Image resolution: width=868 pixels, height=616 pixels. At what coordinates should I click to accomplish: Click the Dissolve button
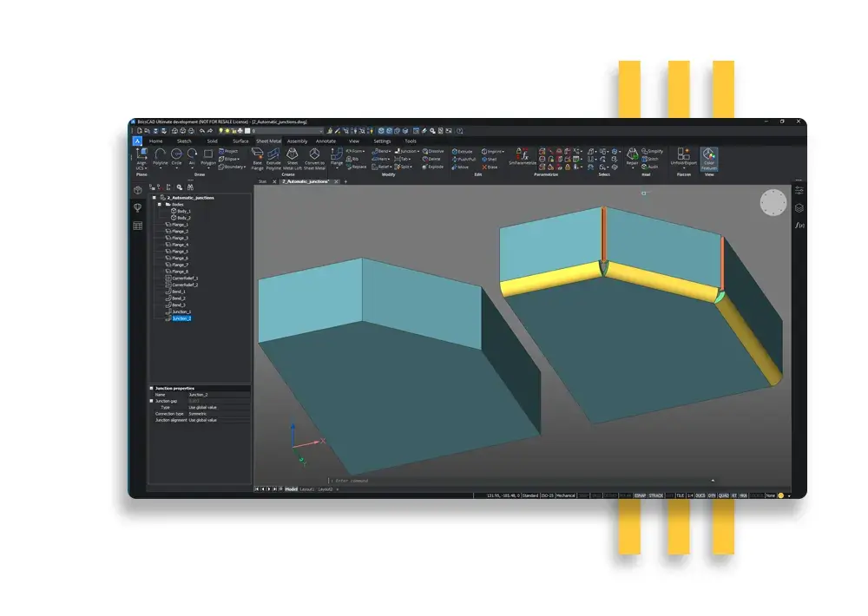(433, 151)
